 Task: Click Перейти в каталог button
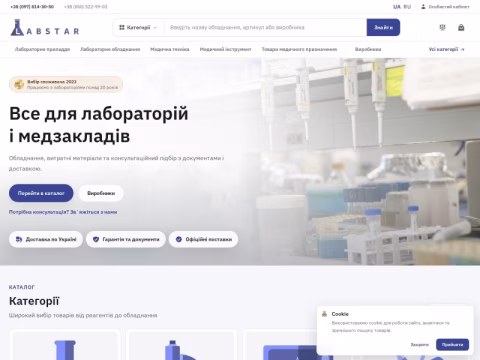tap(41, 193)
